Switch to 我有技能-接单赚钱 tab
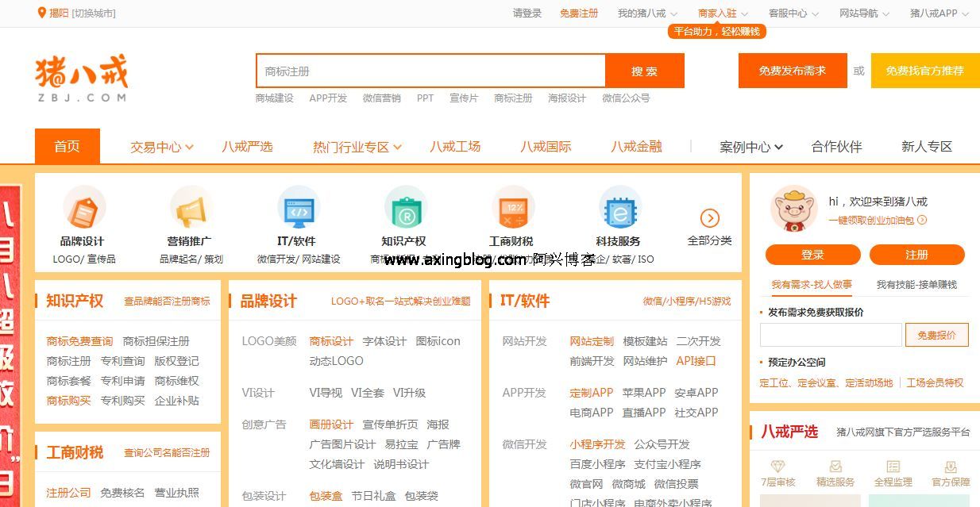980x507 pixels. tap(916, 284)
